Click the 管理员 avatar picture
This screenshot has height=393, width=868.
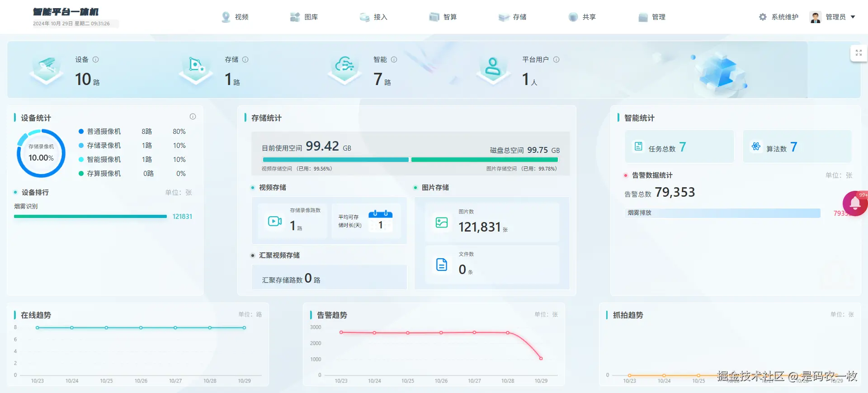coord(816,17)
